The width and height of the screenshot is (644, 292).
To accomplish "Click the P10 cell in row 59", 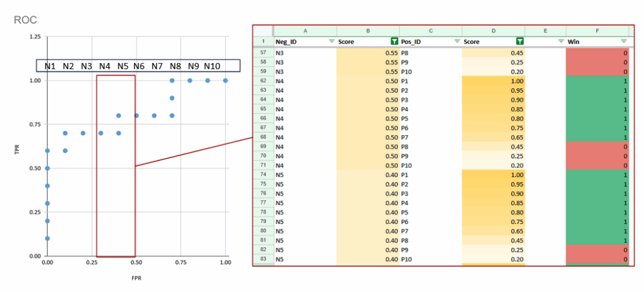I will point(431,72).
